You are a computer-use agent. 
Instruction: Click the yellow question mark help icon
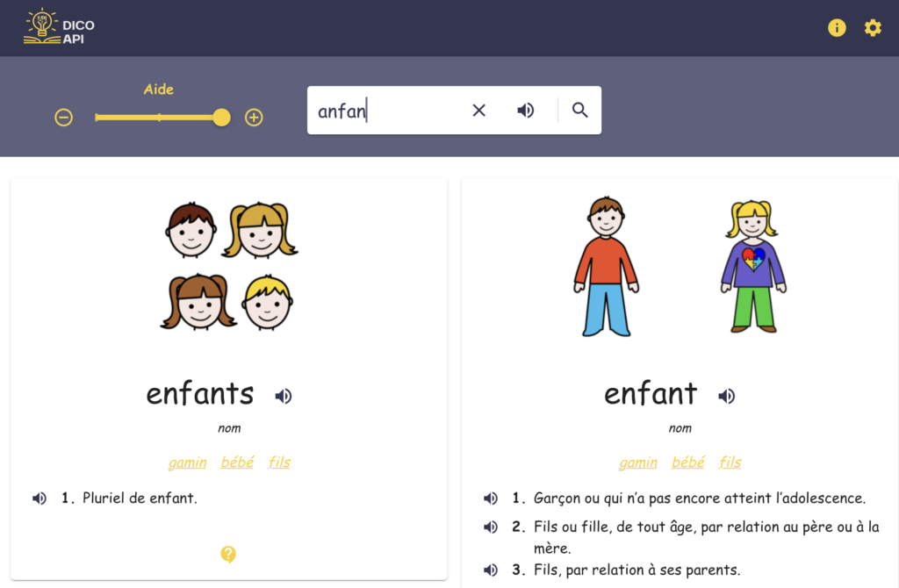click(228, 554)
